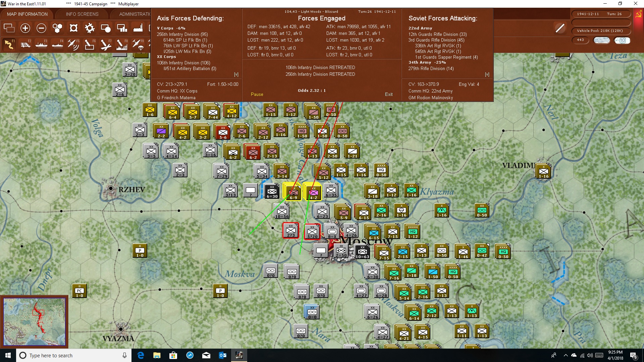Open the Windows notification center
This screenshot has width=644, height=362.
633,355
